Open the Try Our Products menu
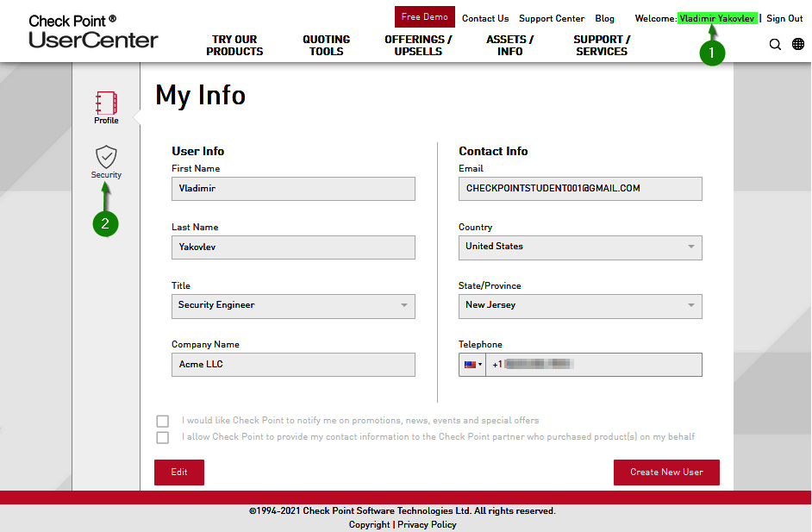The height and width of the screenshot is (532, 812). pyautogui.click(x=234, y=46)
